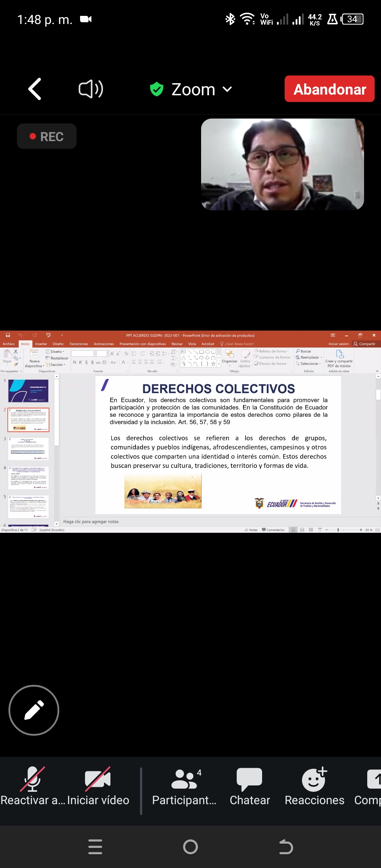Tap the Android home navigation button
381x868 pixels.
[190, 846]
